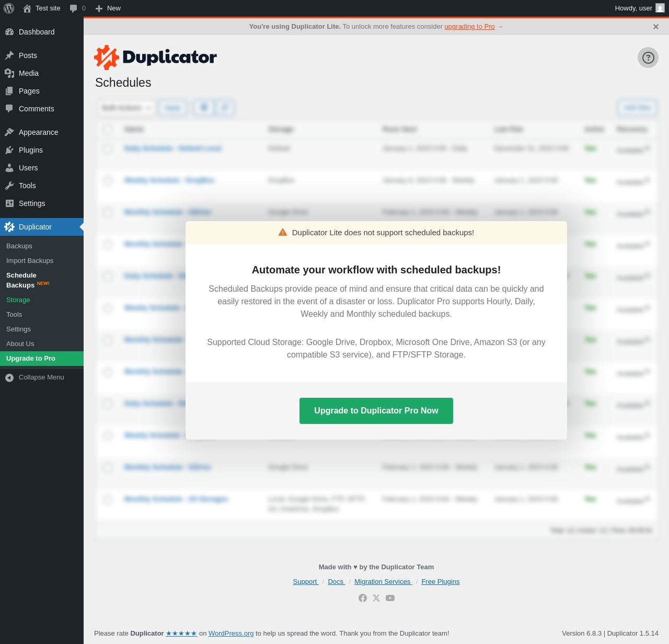Click the Schedules page heading
Viewport: 669px width, 644px height.
pyautogui.click(x=123, y=83)
